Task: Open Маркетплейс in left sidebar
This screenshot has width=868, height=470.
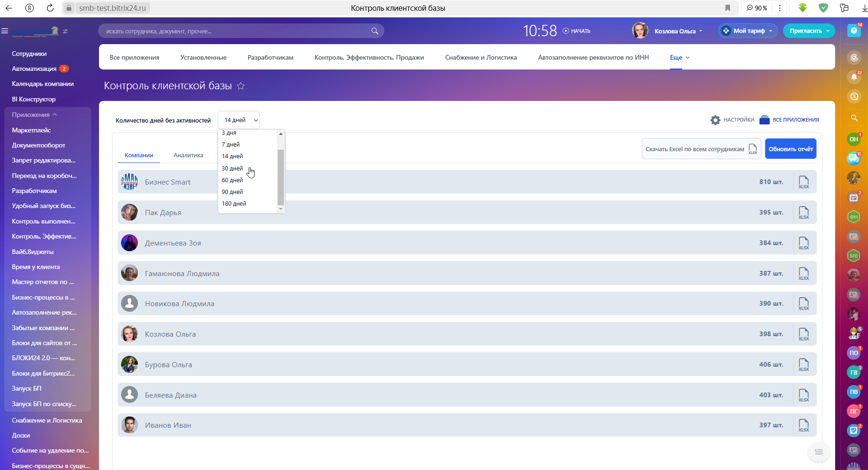Action: pos(31,130)
